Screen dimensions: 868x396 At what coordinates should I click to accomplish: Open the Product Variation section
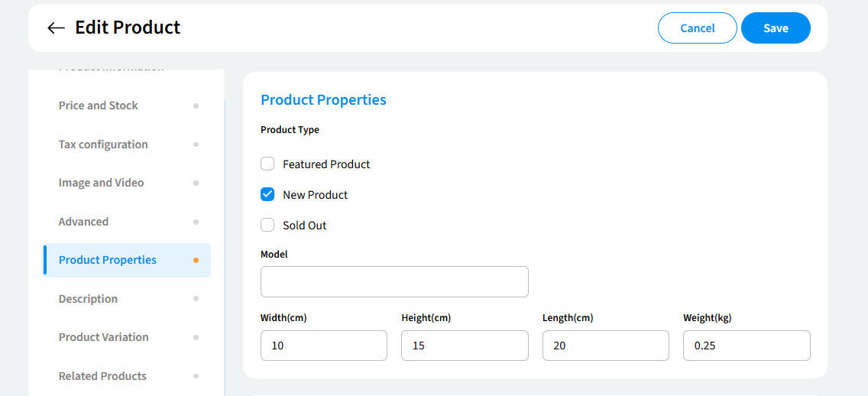104,337
